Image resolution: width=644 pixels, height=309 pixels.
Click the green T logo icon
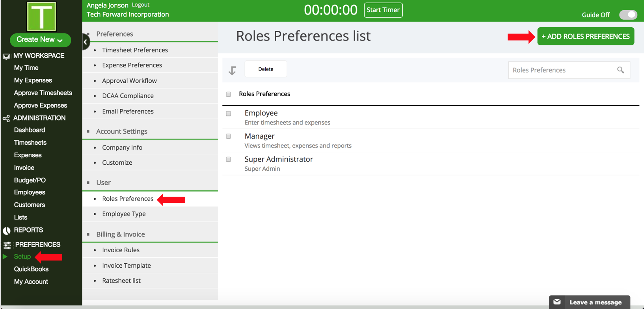(x=41, y=17)
